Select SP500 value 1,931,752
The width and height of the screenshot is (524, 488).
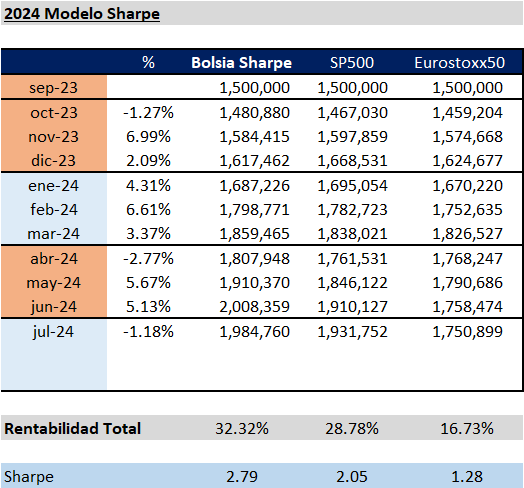(x=353, y=332)
